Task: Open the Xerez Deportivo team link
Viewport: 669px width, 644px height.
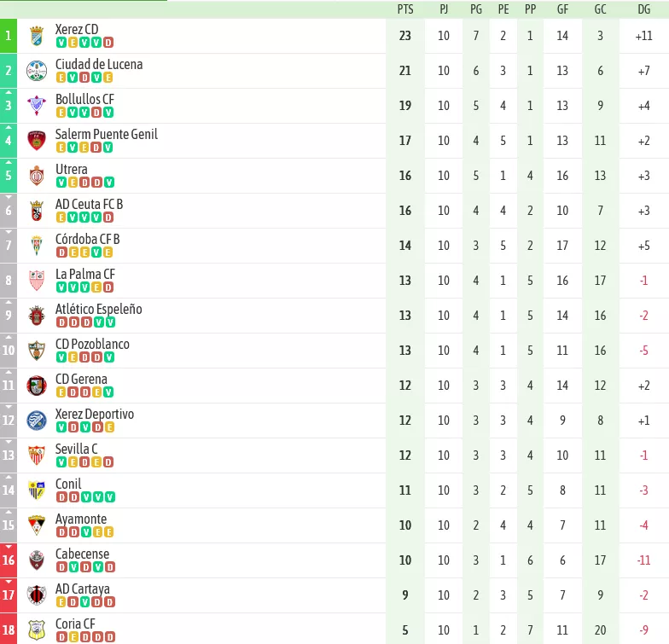Action: (95, 415)
